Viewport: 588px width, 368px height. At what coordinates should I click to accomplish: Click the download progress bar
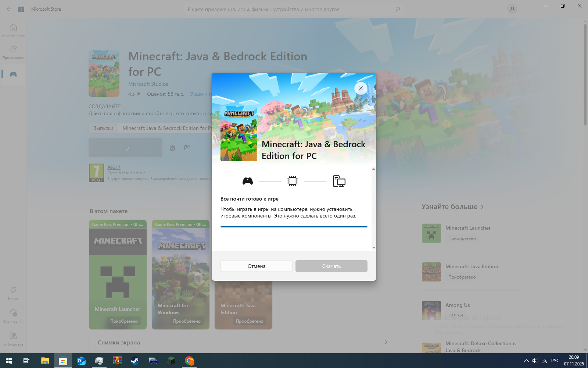294,227
